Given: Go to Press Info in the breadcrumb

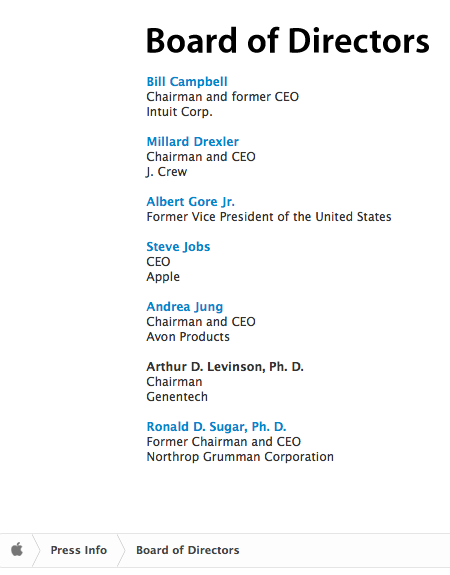Looking at the screenshot, I should point(79,550).
